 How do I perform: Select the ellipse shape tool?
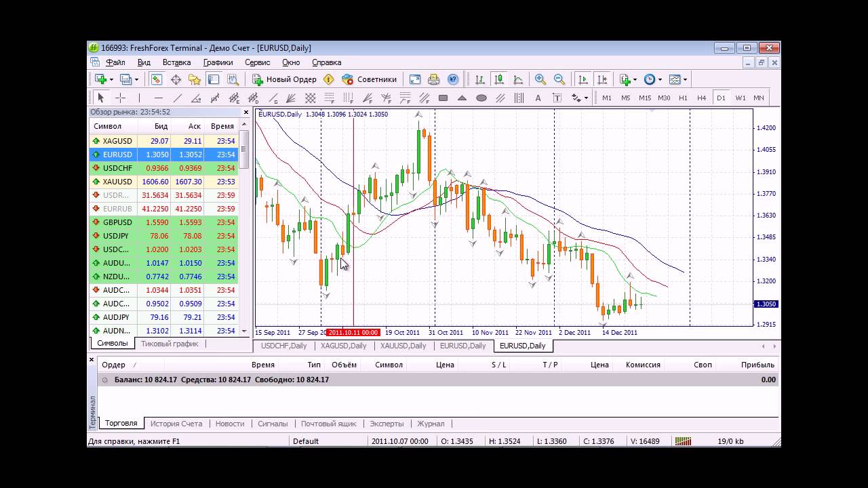click(x=481, y=98)
